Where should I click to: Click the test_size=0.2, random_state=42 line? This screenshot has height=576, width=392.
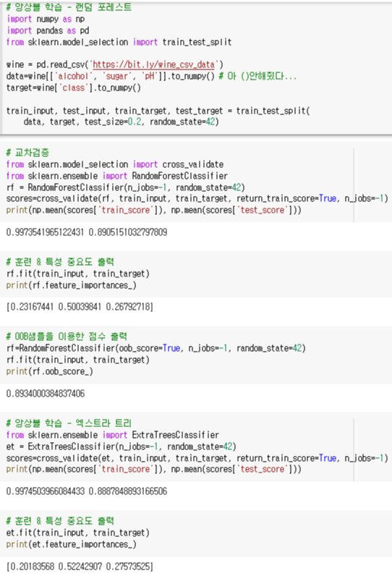(121, 122)
